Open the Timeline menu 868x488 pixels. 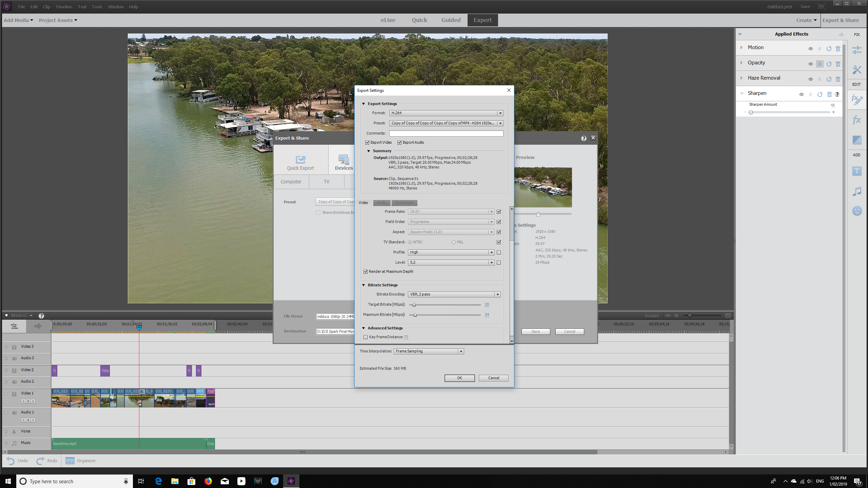(64, 7)
